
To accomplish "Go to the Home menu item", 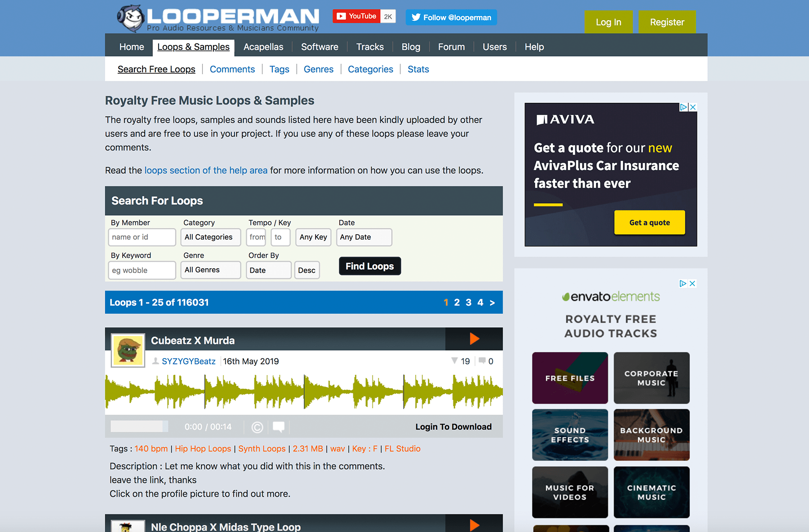I will (132, 47).
